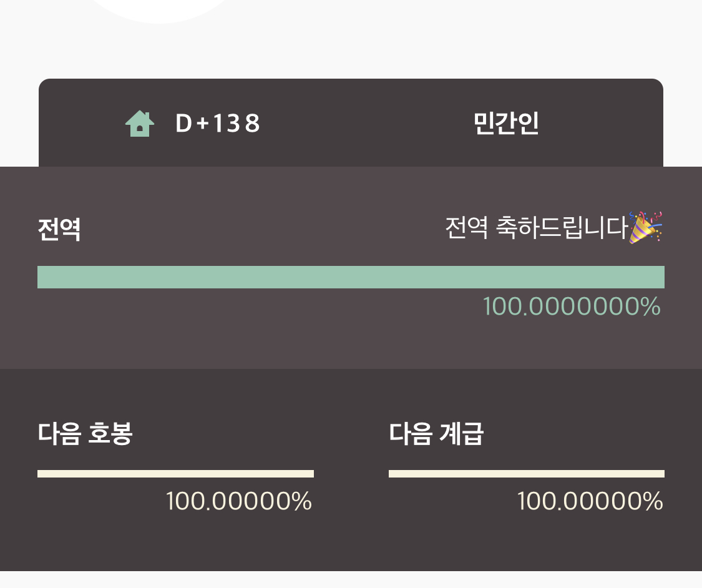Viewport: 702px width, 588px height.
Task: Click the party popper emoji
Action: pyautogui.click(x=646, y=228)
